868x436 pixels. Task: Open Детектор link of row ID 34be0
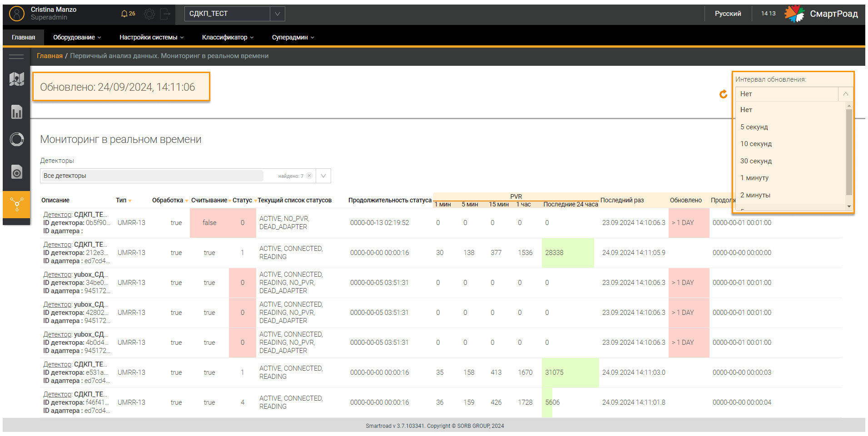tap(57, 274)
